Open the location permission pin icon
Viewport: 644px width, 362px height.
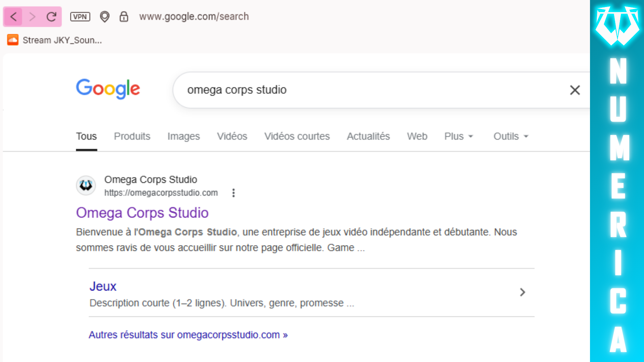point(105,16)
